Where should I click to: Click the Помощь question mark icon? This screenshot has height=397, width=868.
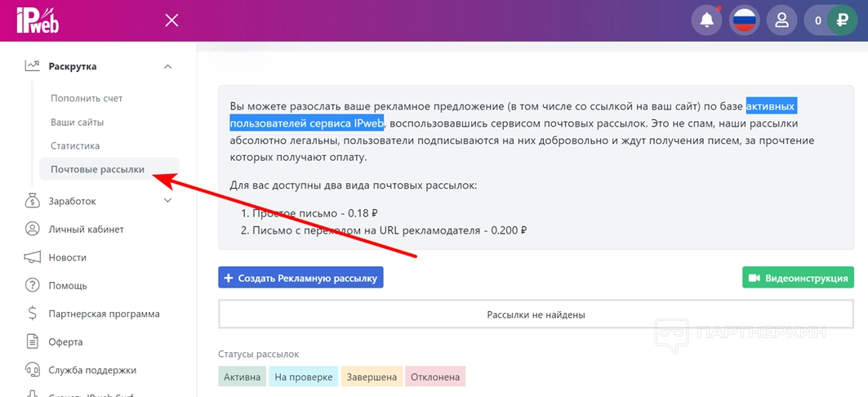coord(33,286)
